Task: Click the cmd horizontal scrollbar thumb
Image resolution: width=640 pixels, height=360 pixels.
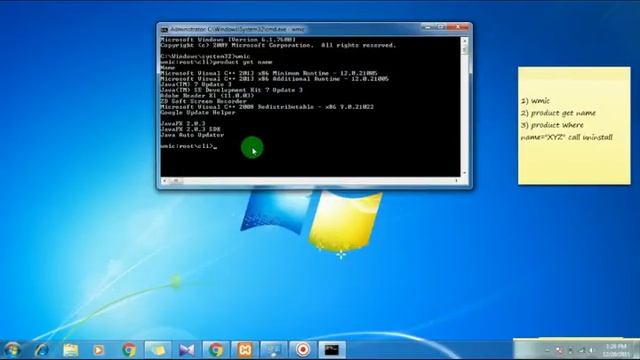Action: [x=176, y=180]
